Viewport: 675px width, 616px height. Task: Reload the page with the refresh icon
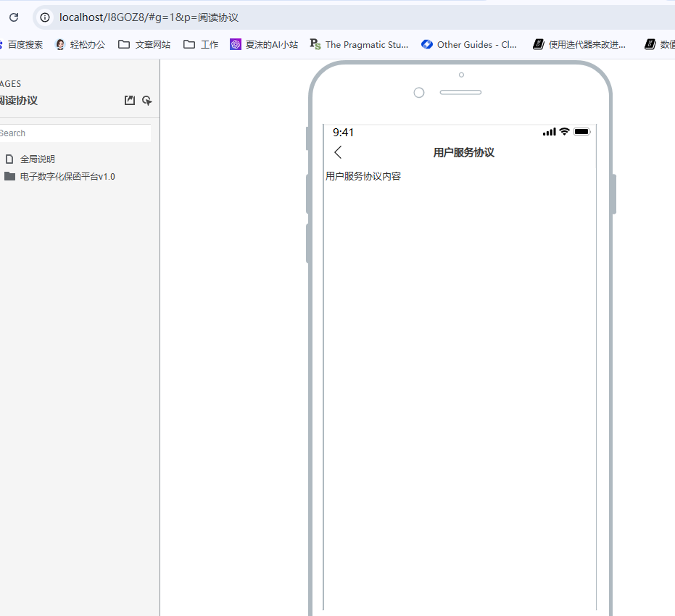[x=14, y=17]
